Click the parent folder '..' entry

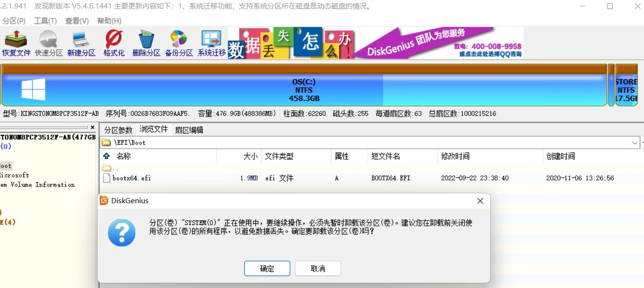(x=110, y=168)
